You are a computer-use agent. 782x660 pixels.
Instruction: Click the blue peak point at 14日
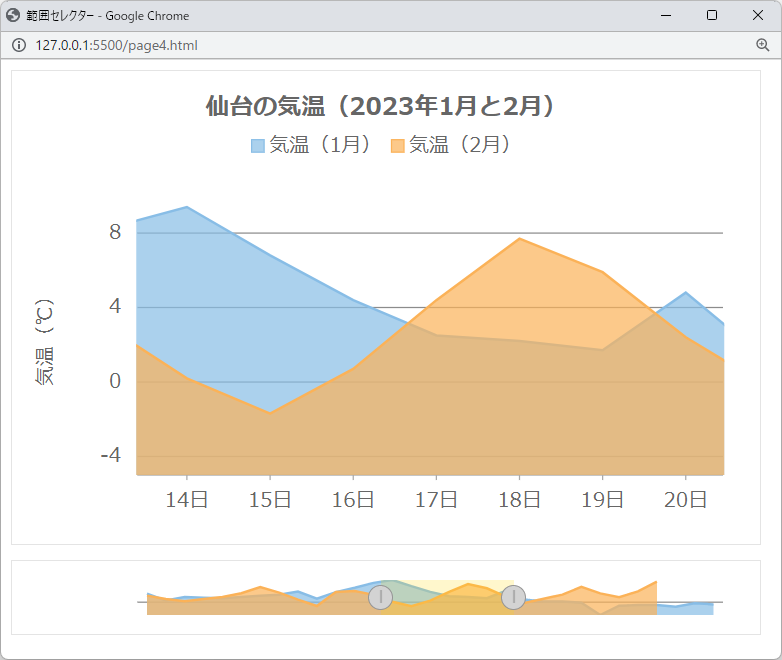(187, 207)
